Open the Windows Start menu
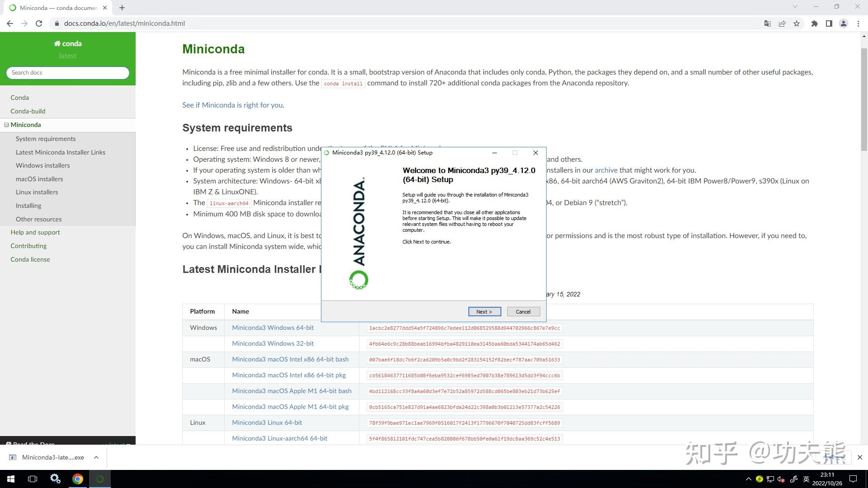 tap(11, 479)
